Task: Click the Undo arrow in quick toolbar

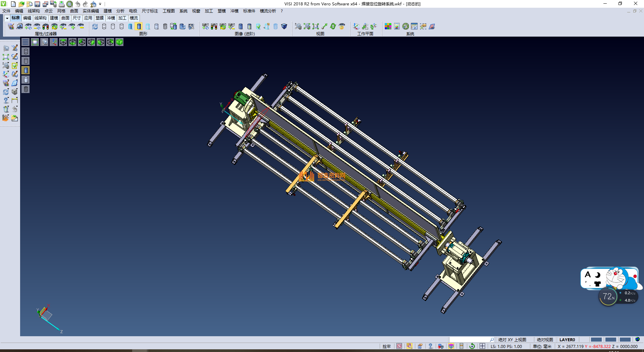Action: 78,4
